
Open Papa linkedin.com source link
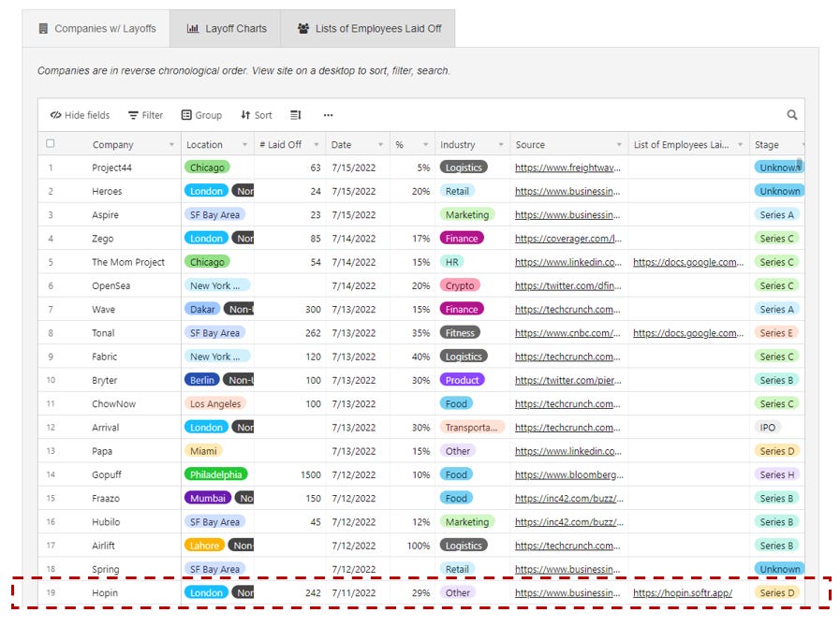click(x=567, y=451)
